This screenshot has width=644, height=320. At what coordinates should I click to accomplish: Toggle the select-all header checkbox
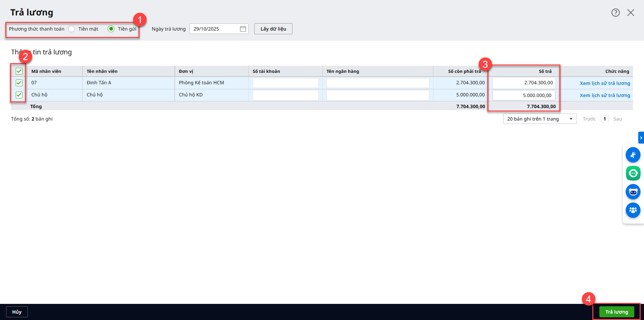19,71
